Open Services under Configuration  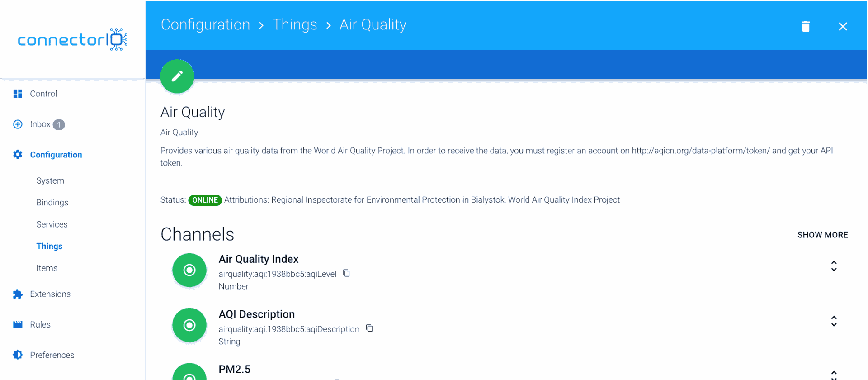click(52, 224)
